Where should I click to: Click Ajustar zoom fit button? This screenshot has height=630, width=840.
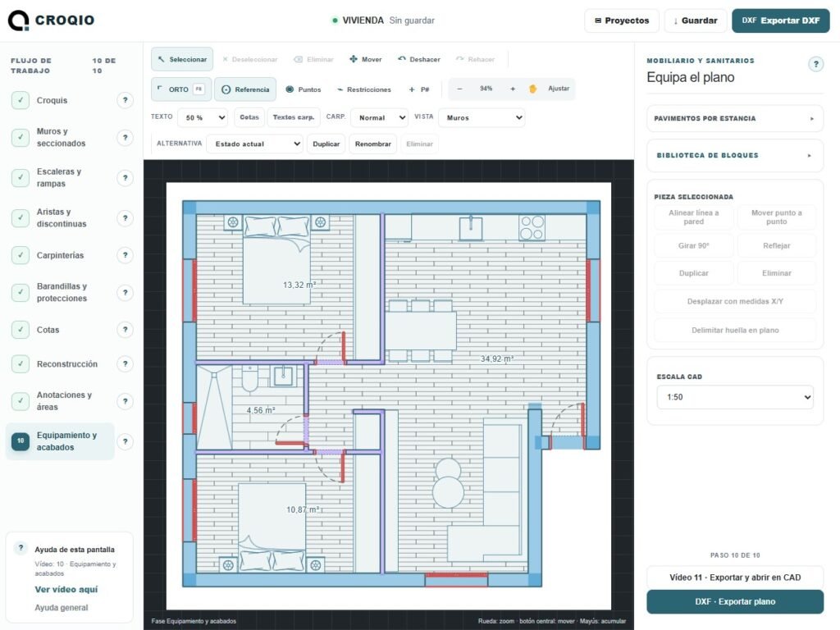559,89
